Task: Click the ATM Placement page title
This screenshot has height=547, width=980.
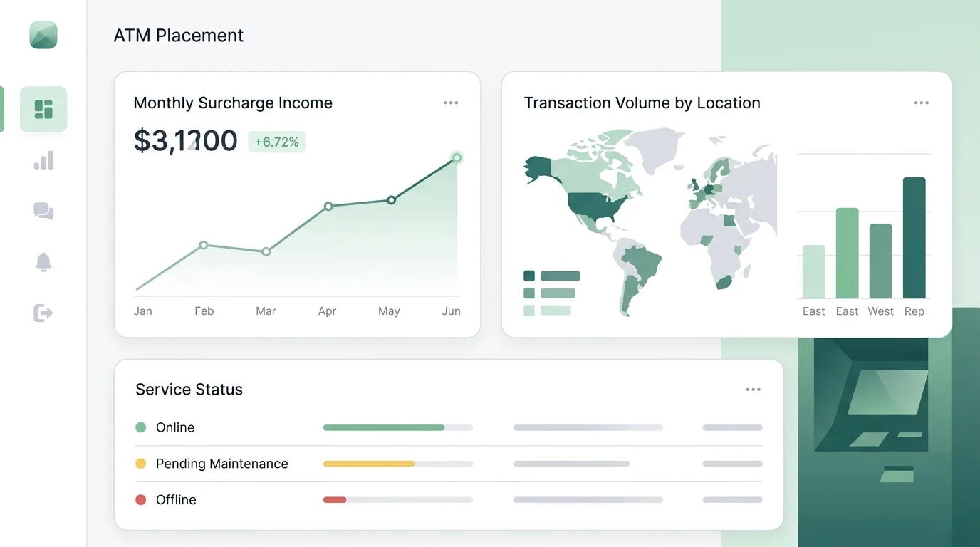Action: [x=179, y=36]
